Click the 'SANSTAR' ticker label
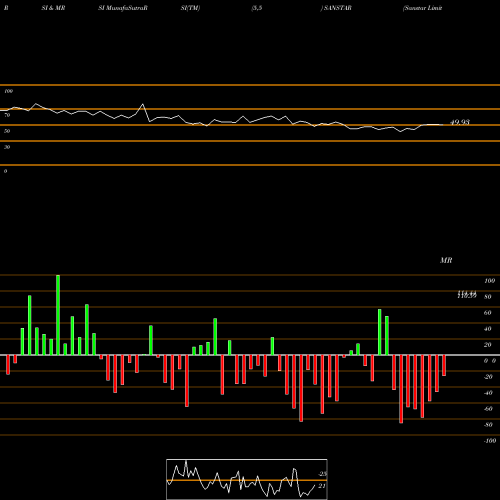 point(337,8)
